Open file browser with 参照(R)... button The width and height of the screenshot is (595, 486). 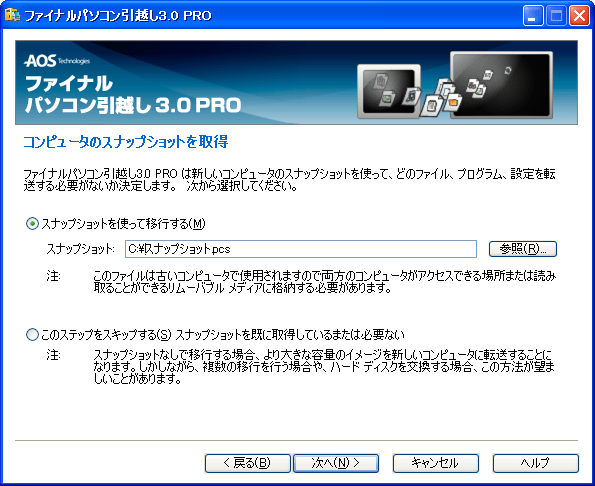pyautogui.click(x=523, y=249)
